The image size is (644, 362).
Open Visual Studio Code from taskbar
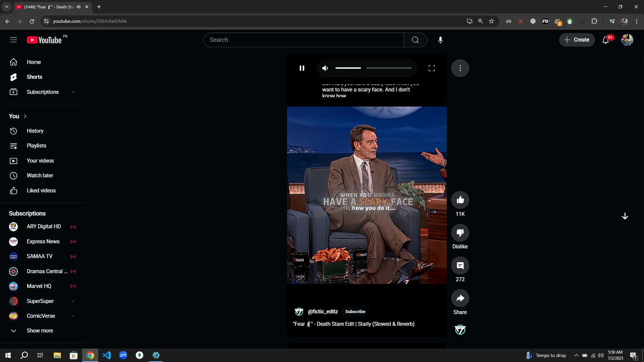[x=107, y=355]
